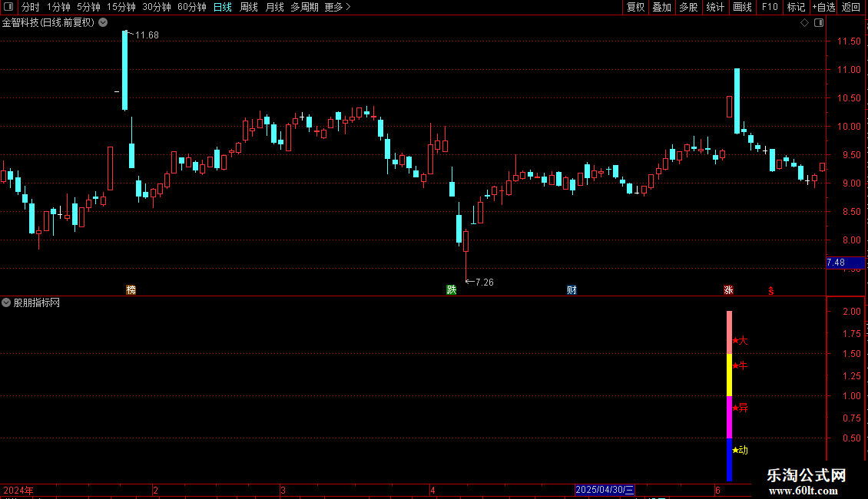Click the pink segment of indicator bar
Viewport: 868px width, 499px height.
tap(729, 332)
